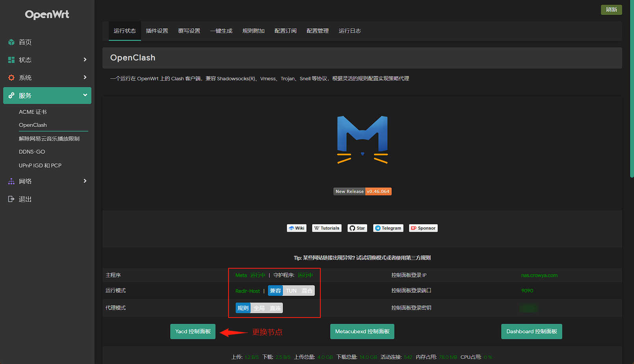The height and width of the screenshot is (364, 634).
Task: Click the 网络 topology icon
Action: point(11,181)
